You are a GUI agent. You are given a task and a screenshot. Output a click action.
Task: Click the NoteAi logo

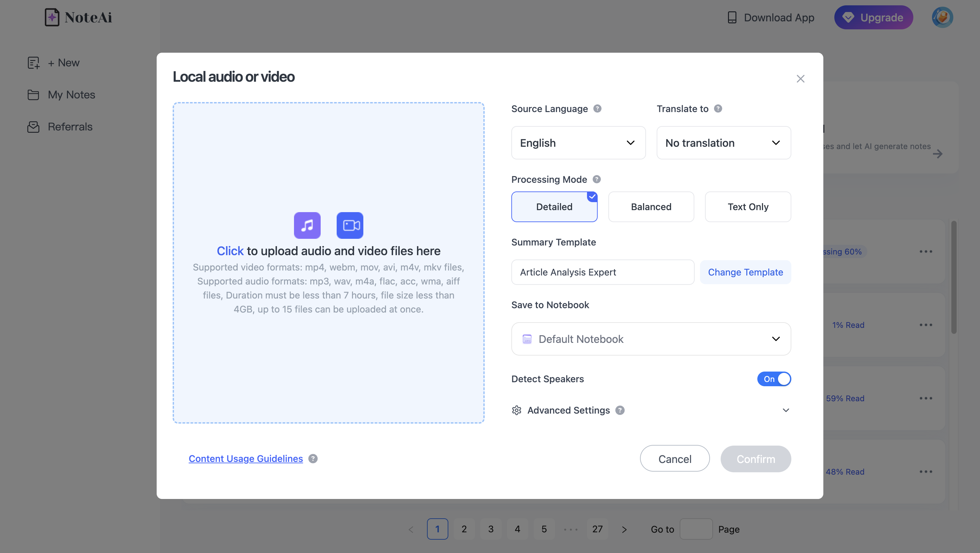78,17
